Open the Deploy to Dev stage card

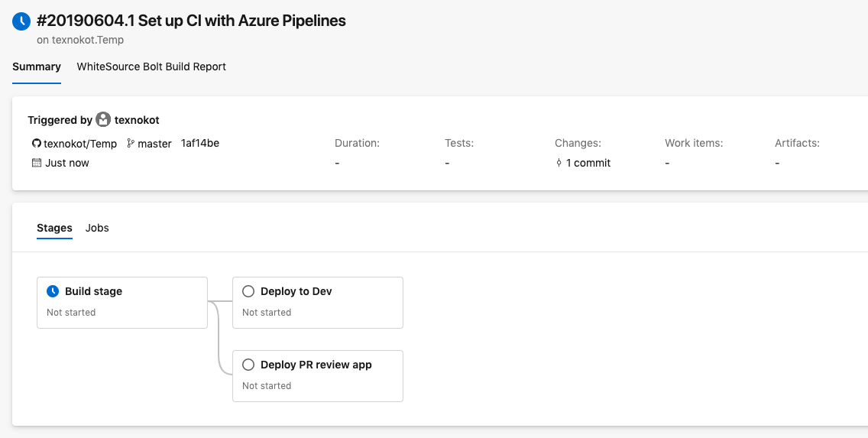(x=318, y=303)
